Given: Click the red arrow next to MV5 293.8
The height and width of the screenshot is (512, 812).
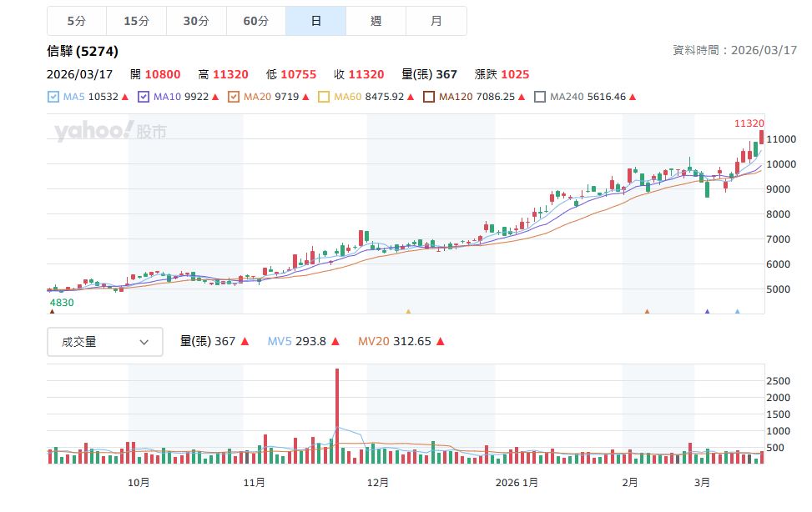Looking at the screenshot, I should click(x=335, y=341).
